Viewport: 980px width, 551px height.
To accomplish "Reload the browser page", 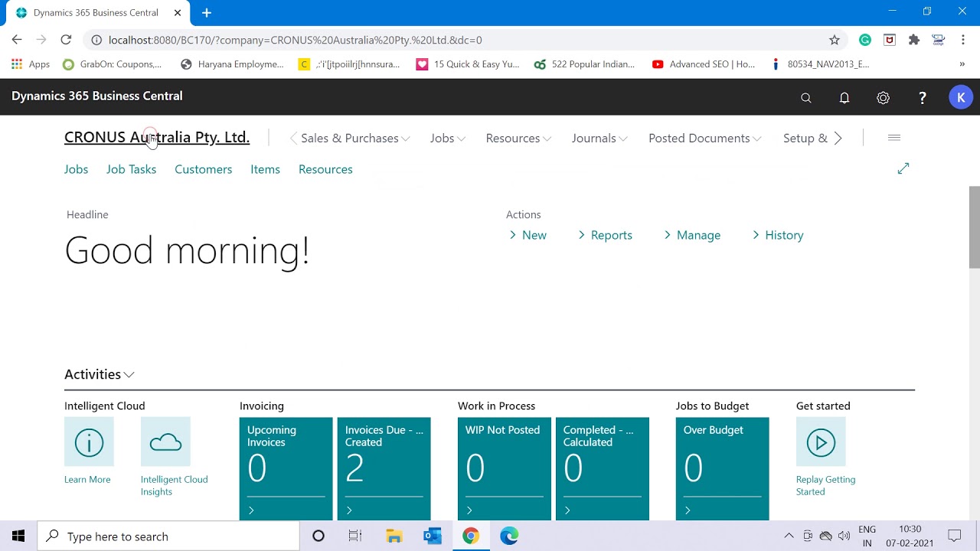I will pos(66,40).
